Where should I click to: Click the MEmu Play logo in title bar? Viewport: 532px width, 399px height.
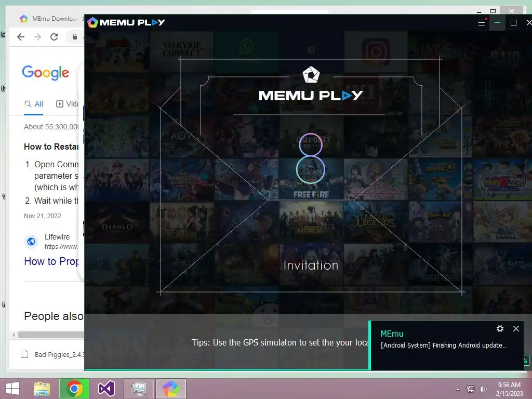[126, 22]
